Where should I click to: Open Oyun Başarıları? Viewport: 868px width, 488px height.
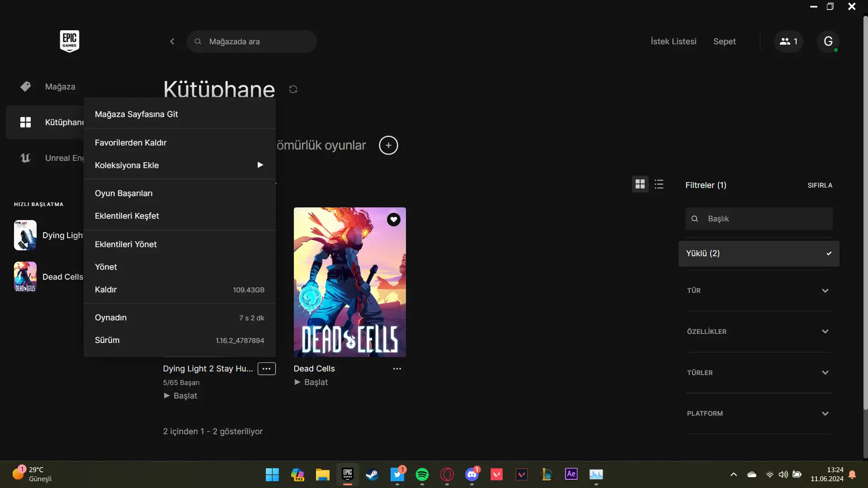click(x=179, y=193)
